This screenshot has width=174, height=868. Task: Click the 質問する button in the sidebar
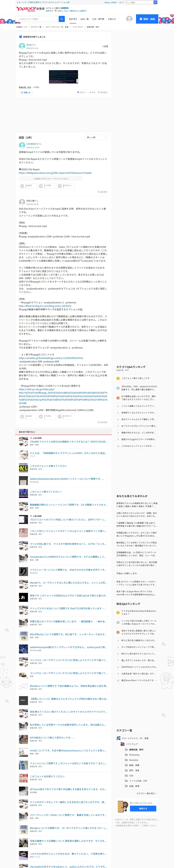(143, 808)
